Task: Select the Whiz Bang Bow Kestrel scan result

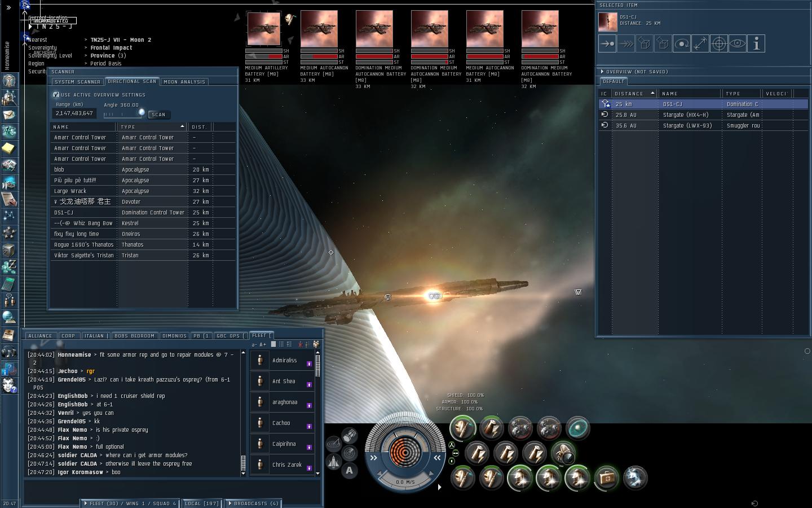Action: tap(143, 224)
